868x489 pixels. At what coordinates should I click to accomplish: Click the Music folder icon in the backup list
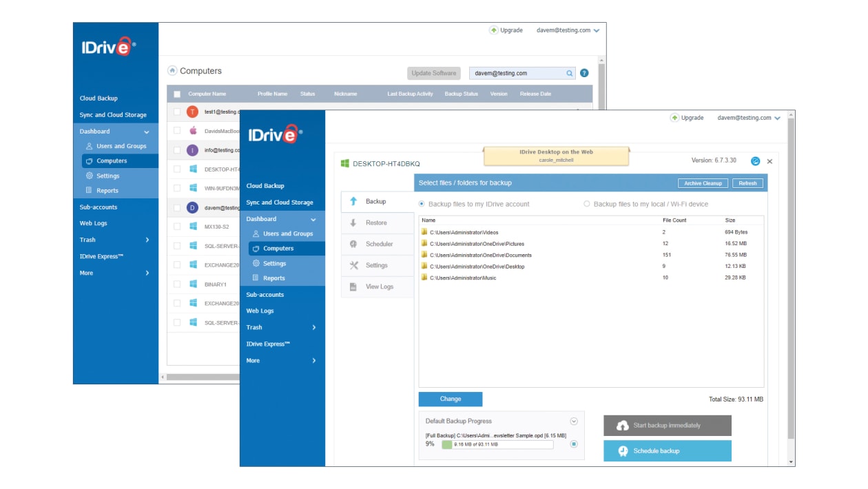(424, 278)
